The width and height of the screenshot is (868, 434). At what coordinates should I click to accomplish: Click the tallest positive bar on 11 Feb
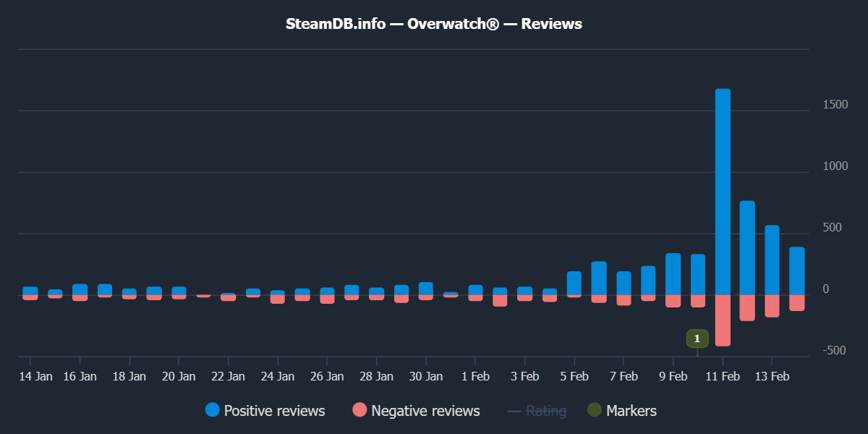[x=723, y=192]
